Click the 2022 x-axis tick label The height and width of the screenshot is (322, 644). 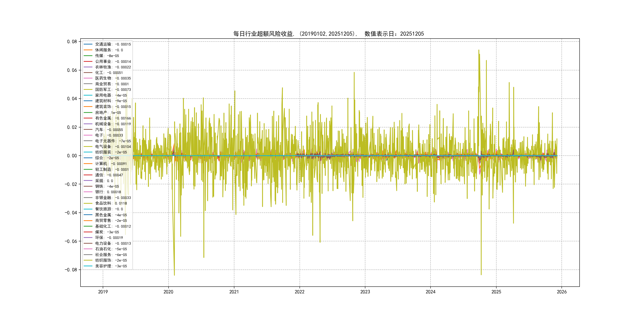(x=300, y=292)
